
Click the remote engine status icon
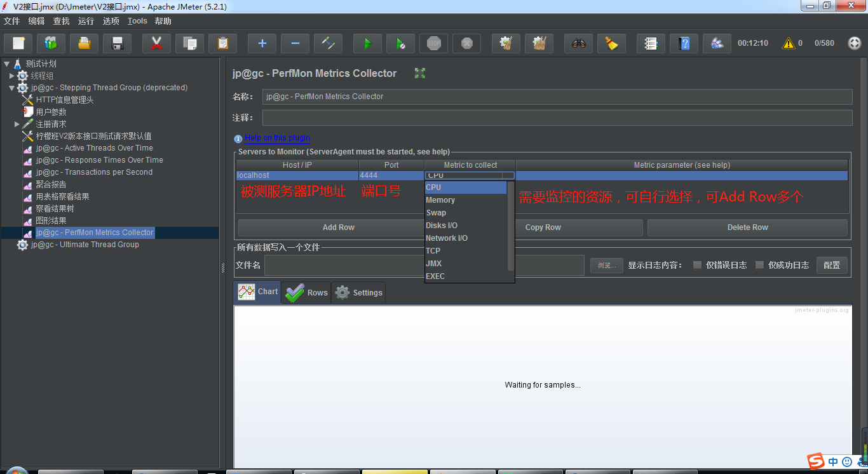click(x=855, y=43)
